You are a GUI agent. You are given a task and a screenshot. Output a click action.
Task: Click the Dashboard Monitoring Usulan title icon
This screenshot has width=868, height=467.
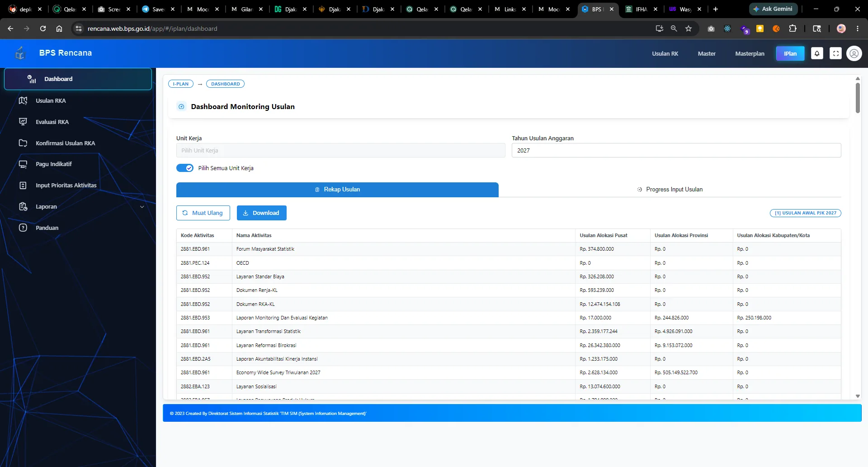pyautogui.click(x=181, y=106)
